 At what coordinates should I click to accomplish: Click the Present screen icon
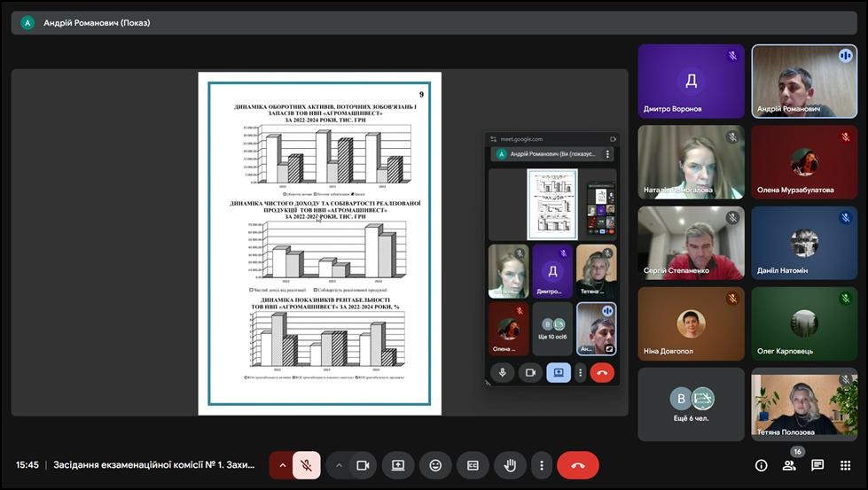[398, 465]
